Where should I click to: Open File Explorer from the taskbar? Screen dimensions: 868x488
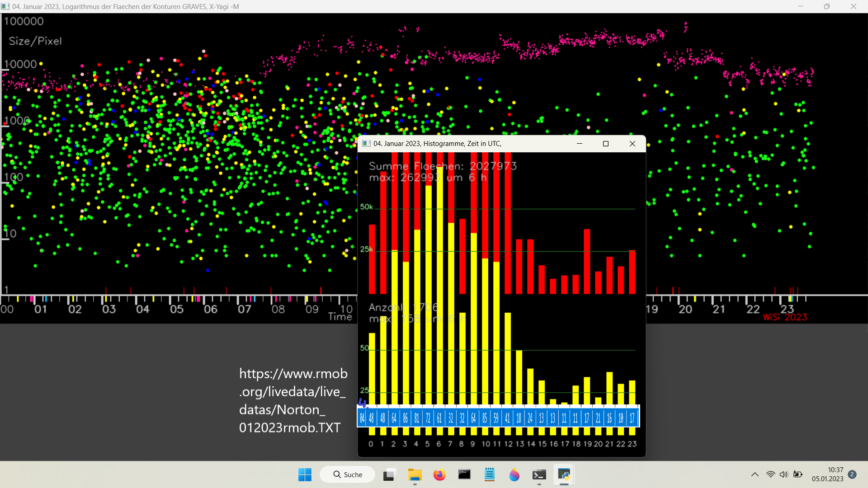tap(415, 474)
